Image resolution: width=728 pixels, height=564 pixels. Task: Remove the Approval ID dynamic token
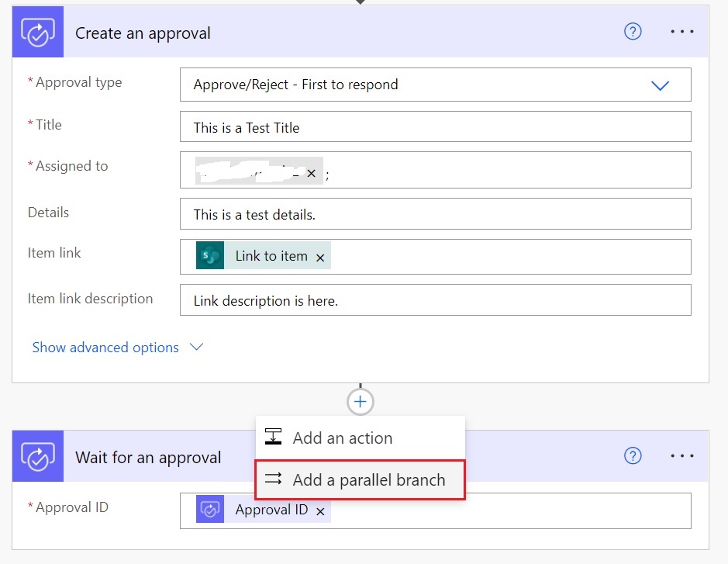pyautogui.click(x=320, y=511)
